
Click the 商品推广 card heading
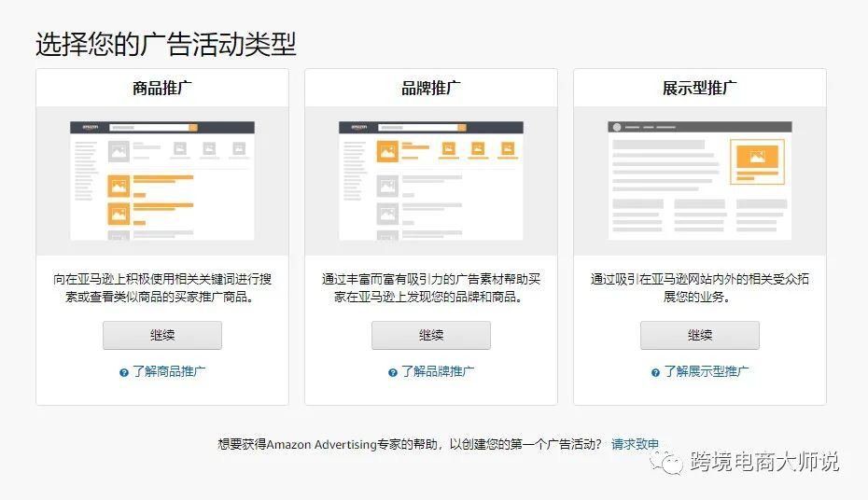pos(162,88)
